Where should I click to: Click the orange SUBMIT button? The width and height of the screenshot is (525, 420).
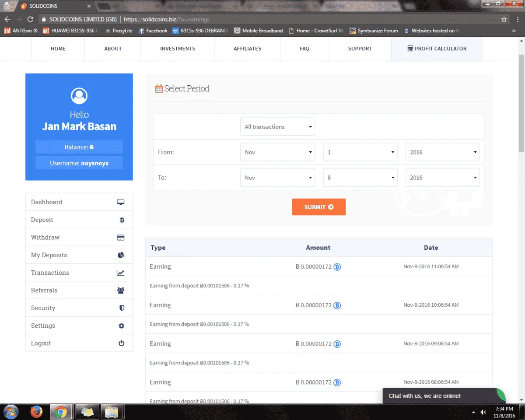319,207
